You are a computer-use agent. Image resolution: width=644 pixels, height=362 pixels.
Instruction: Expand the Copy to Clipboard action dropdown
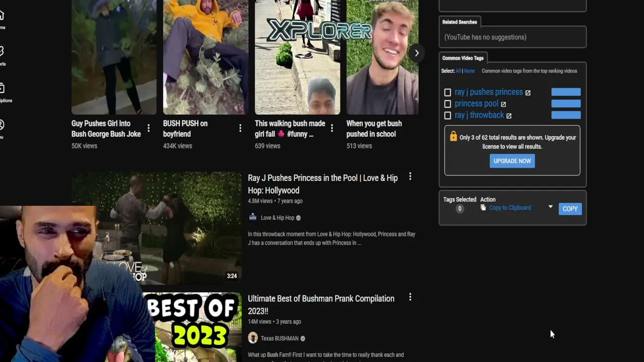550,207
